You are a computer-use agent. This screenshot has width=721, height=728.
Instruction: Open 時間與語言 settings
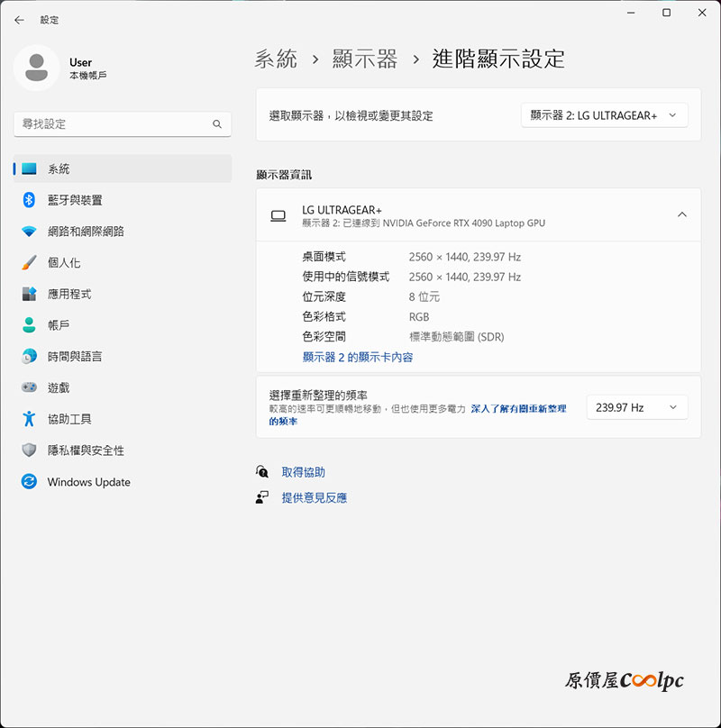click(x=123, y=356)
